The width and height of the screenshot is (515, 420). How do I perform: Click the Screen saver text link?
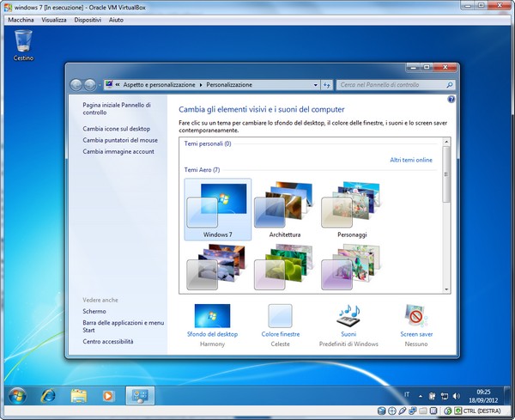click(416, 334)
